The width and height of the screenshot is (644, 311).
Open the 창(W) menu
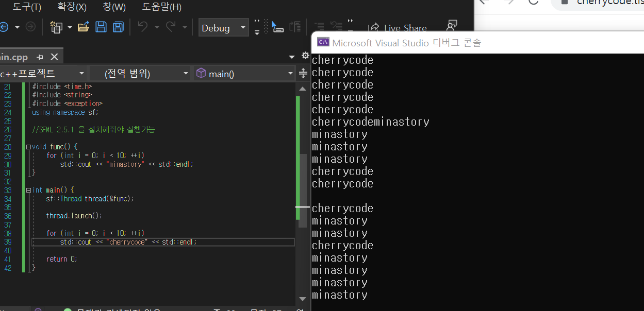point(114,7)
